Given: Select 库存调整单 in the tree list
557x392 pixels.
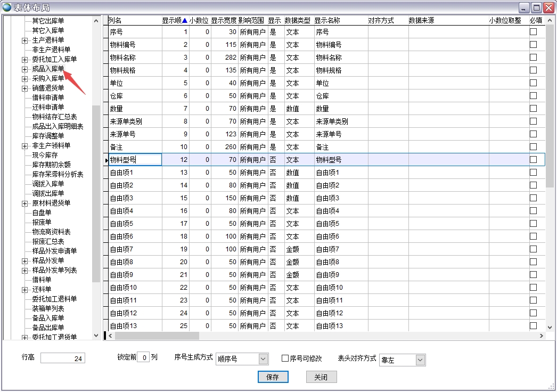Looking at the screenshot, I should [48, 136].
